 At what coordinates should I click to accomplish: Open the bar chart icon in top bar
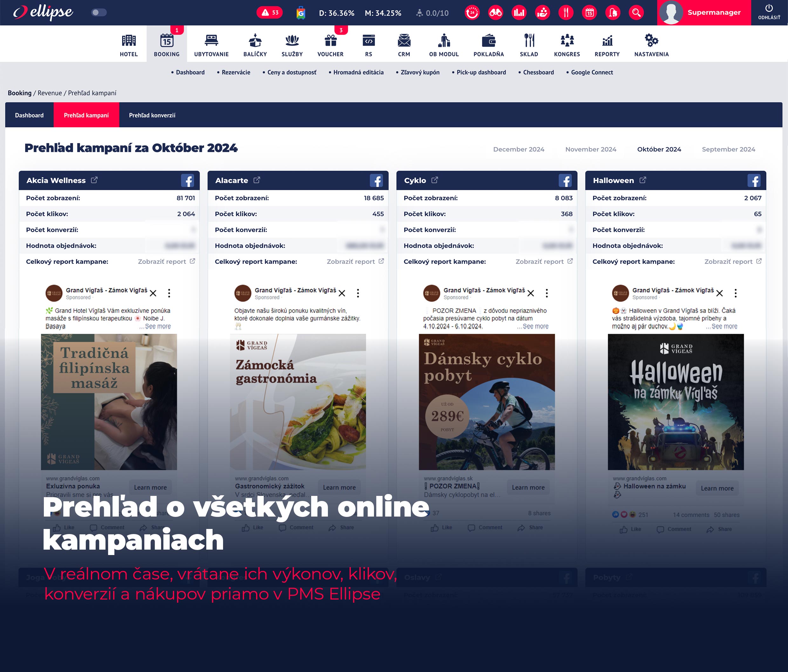pos(519,13)
